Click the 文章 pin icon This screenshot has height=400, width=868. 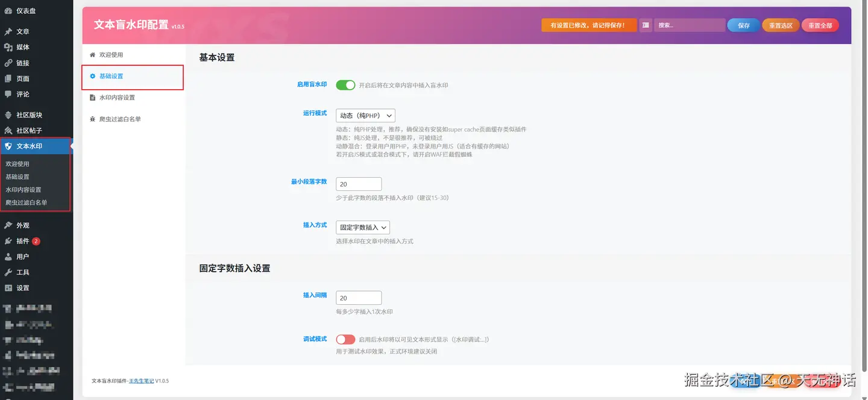point(8,31)
